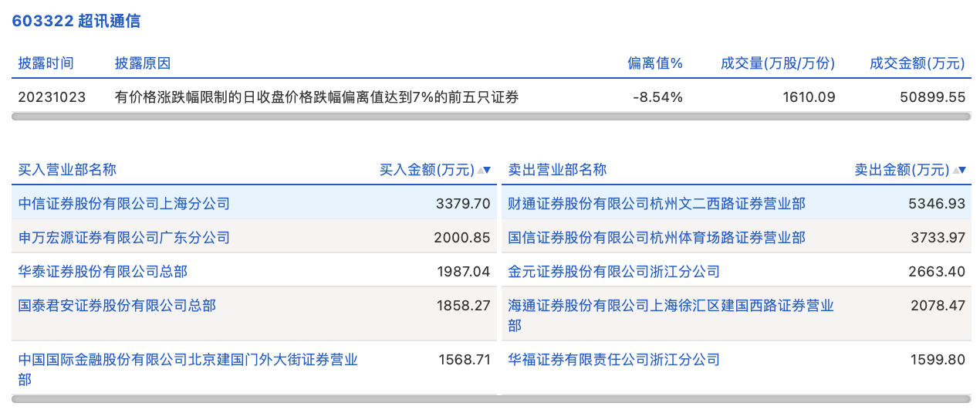Click the 披露时间 column header
The width and height of the screenshot is (980, 420).
tap(46, 63)
